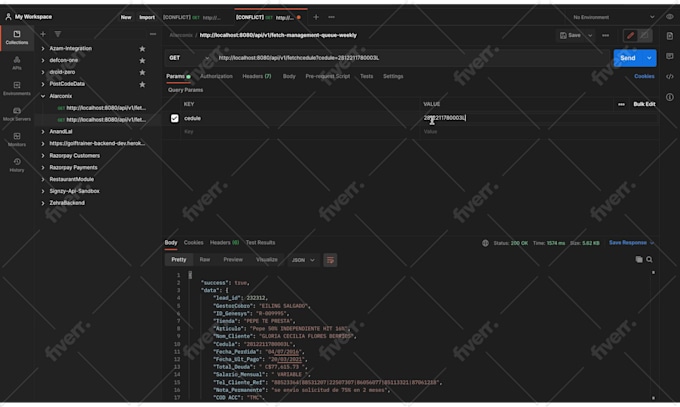This screenshot has width=680, height=407.
Task: Click the filter icon in collections sidebar
Action: [x=58, y=34]
